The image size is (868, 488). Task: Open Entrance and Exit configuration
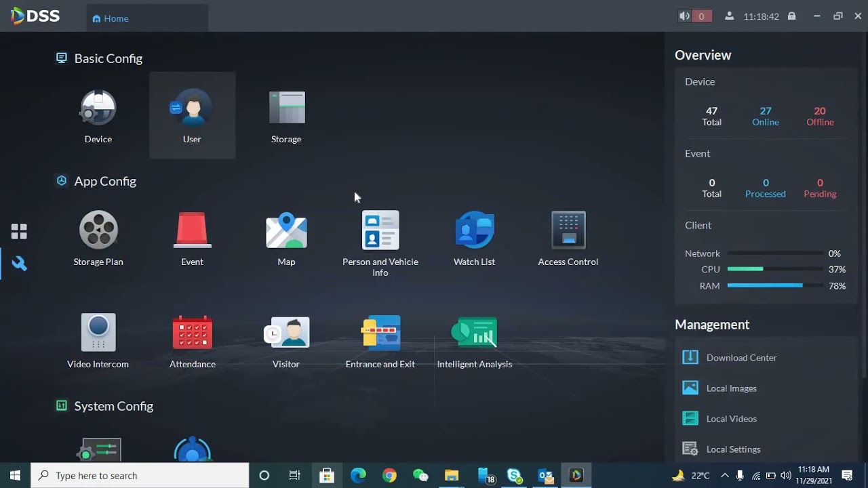380,333
